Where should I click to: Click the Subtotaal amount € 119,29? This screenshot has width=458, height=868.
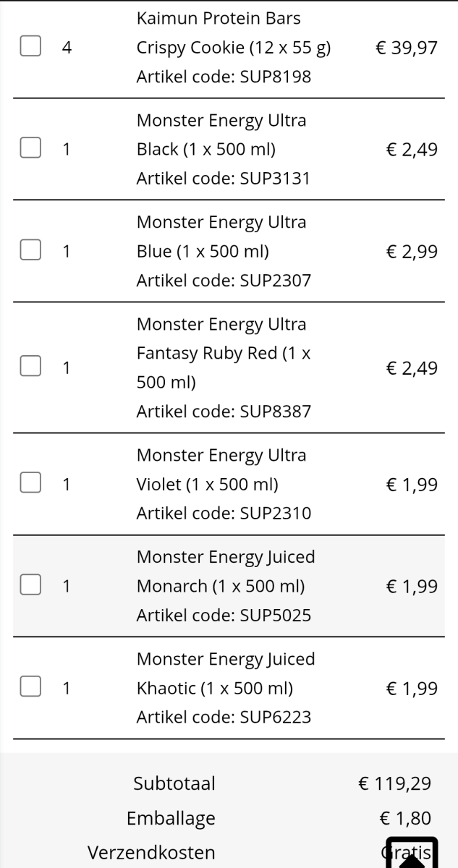coord(395,783)
